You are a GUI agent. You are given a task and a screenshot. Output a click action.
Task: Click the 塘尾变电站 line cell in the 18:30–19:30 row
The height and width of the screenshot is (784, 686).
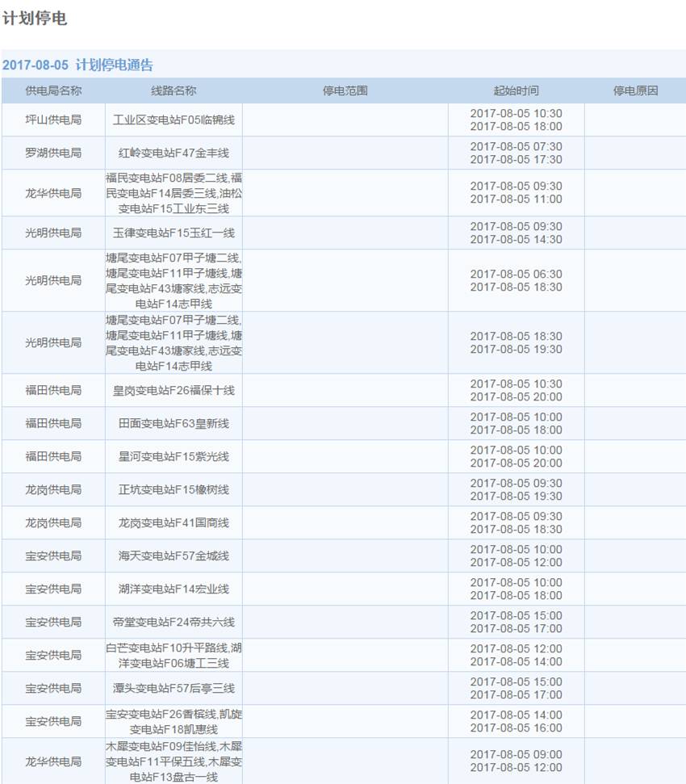[174, 342]
